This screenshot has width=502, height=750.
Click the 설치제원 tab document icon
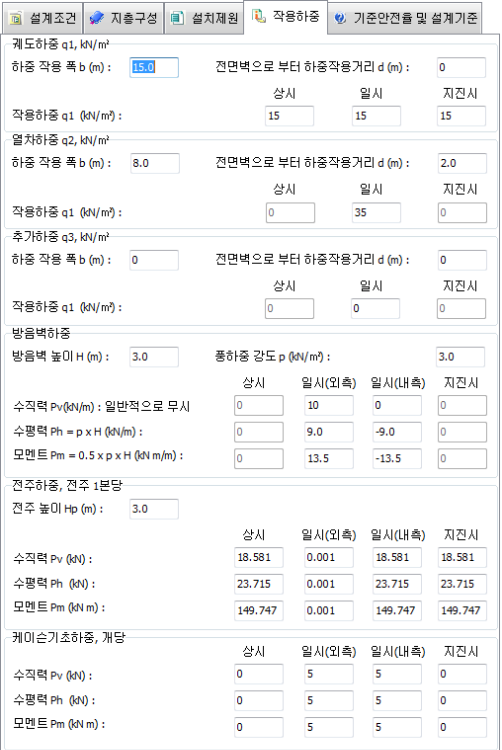click(x=177, y=19)
